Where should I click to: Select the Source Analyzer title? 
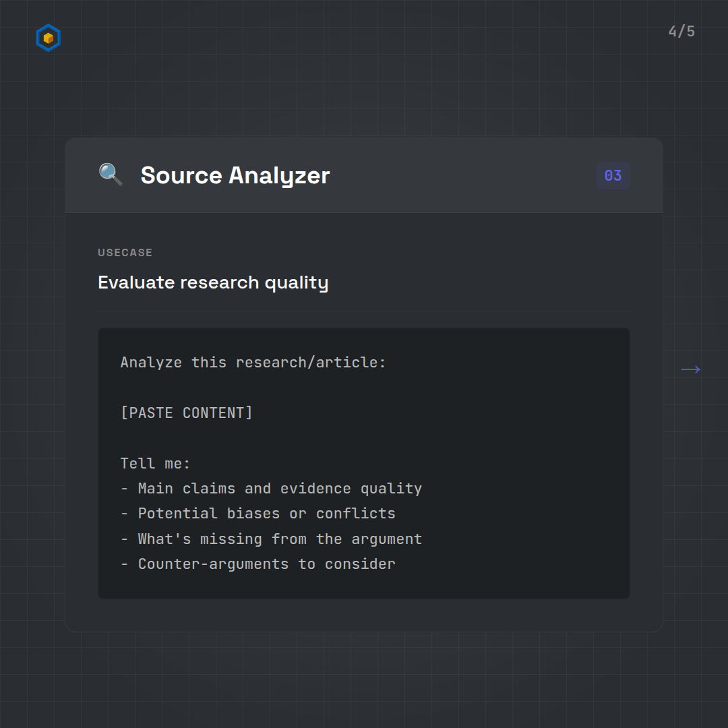pyautogui.click(x=235, y=175)
